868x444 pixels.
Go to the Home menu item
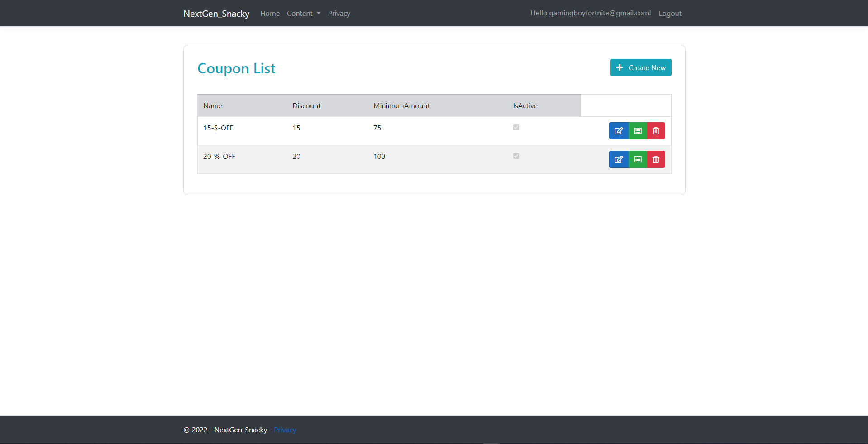tap(270, 13)
